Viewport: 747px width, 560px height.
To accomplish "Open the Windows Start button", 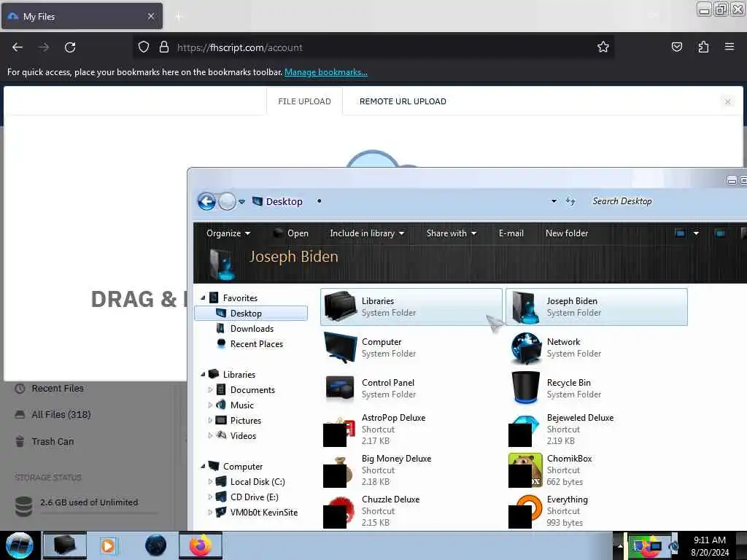I will tap(19, 545).
